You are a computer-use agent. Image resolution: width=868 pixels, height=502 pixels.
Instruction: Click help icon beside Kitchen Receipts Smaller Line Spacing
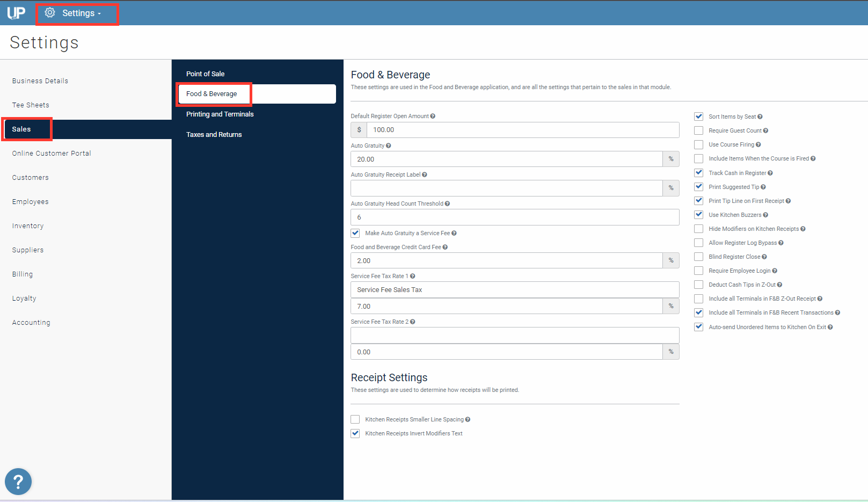[468, 419]
